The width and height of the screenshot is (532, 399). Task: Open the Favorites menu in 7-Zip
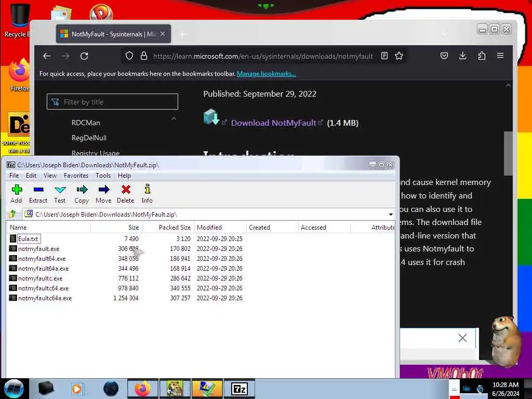tap(76, 176)
